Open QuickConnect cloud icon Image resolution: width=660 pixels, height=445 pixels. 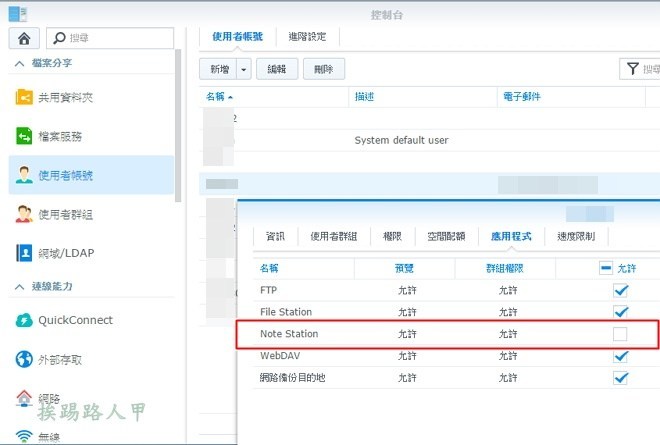tap(25, 320)
